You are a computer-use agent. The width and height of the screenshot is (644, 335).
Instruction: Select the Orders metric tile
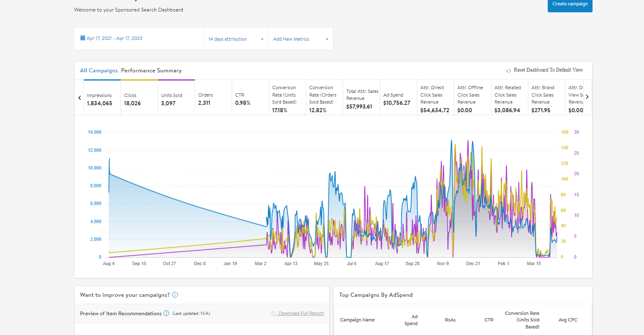[213, 97]
